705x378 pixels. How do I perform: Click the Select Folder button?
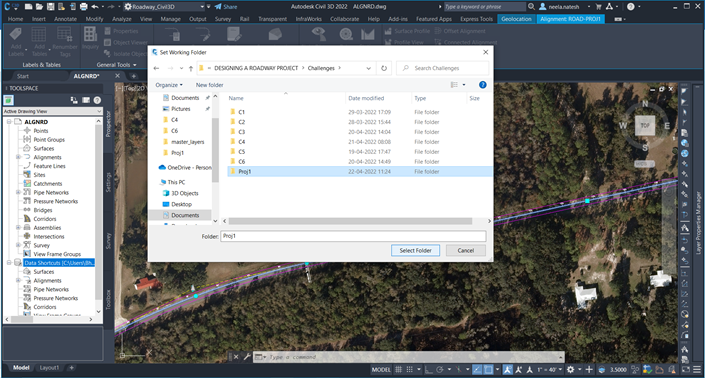coord(415,250)
